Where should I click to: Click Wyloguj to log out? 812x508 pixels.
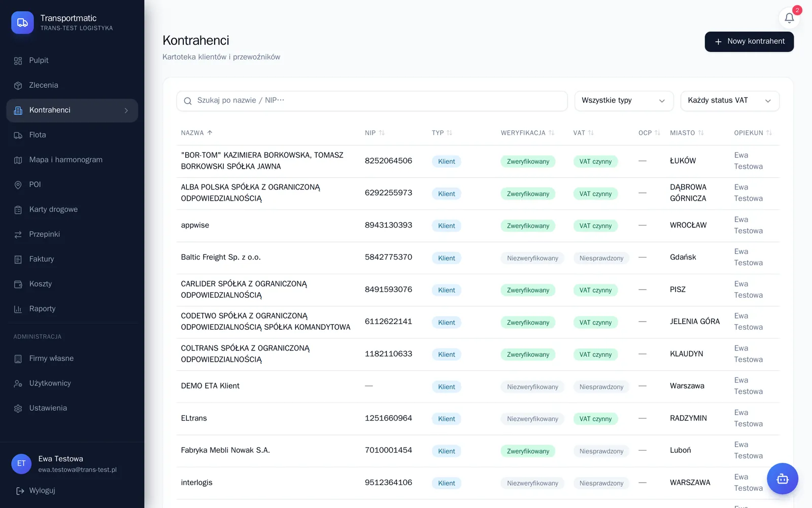[x=36, y=491]
